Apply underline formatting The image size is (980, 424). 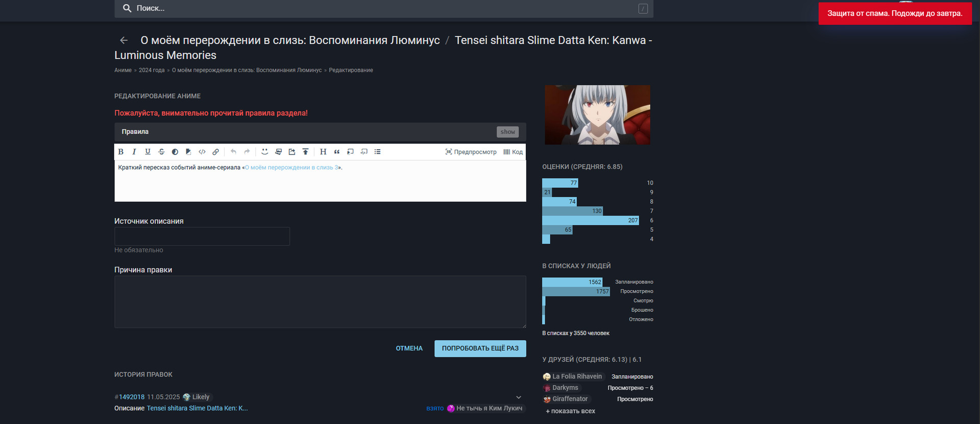[x=148, y=152]
